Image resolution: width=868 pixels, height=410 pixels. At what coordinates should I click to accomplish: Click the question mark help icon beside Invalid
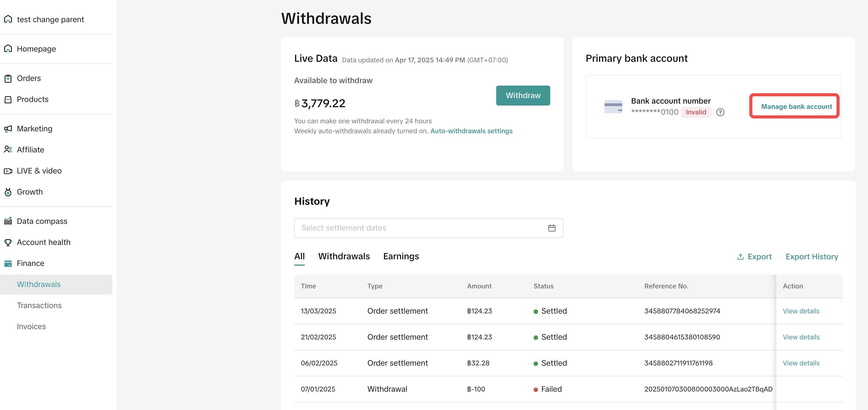point(720,112)
